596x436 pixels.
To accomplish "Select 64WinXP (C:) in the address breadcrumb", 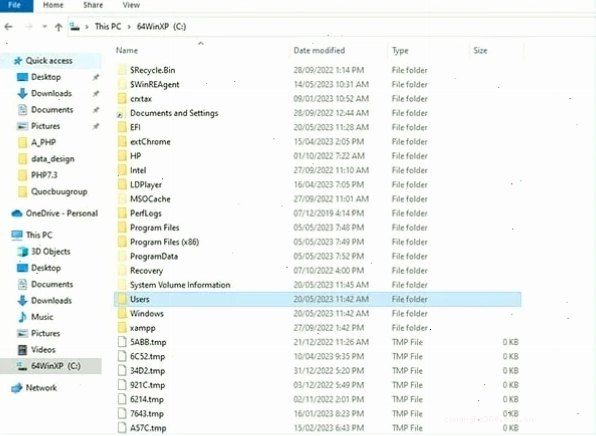I will pyautogui.click(x=161, y=27).
